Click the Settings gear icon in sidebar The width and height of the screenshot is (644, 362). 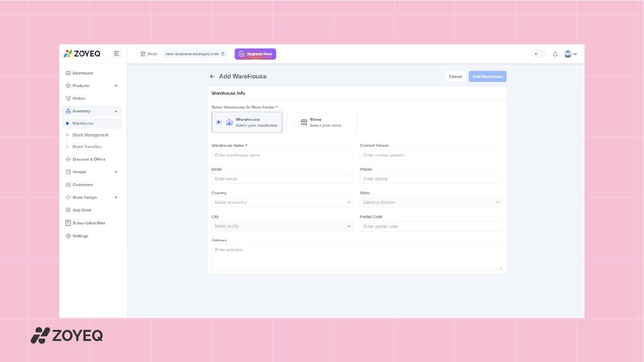68,236
